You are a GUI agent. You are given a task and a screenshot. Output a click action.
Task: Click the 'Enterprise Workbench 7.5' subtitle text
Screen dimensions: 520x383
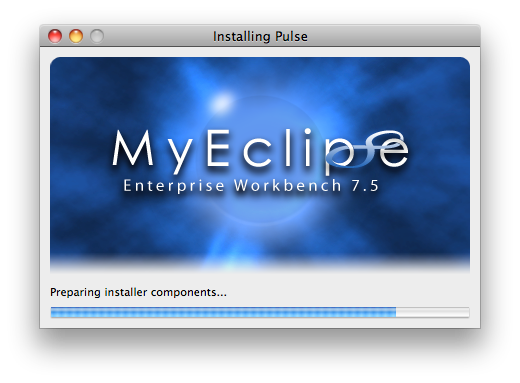(x=251, y=186)
